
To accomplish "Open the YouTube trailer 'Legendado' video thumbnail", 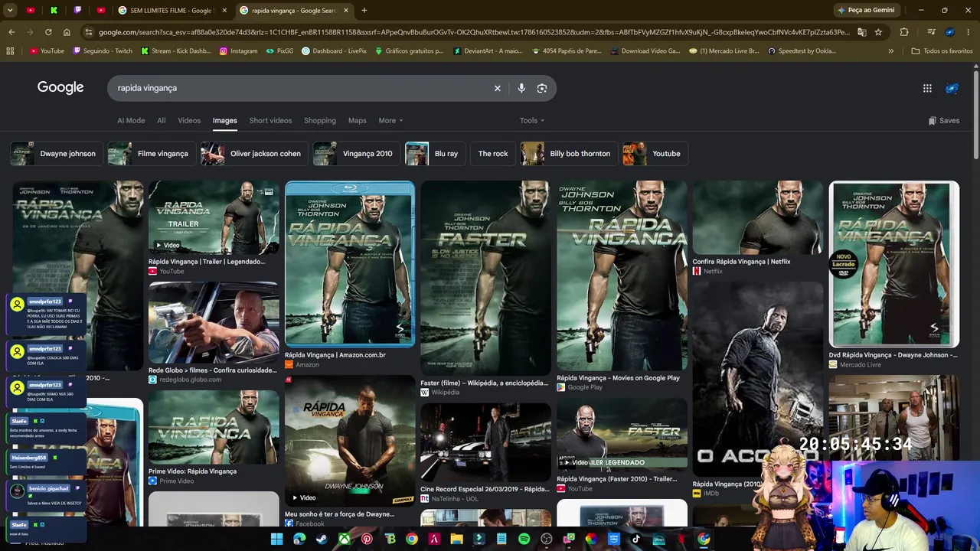I will point(214,217).
